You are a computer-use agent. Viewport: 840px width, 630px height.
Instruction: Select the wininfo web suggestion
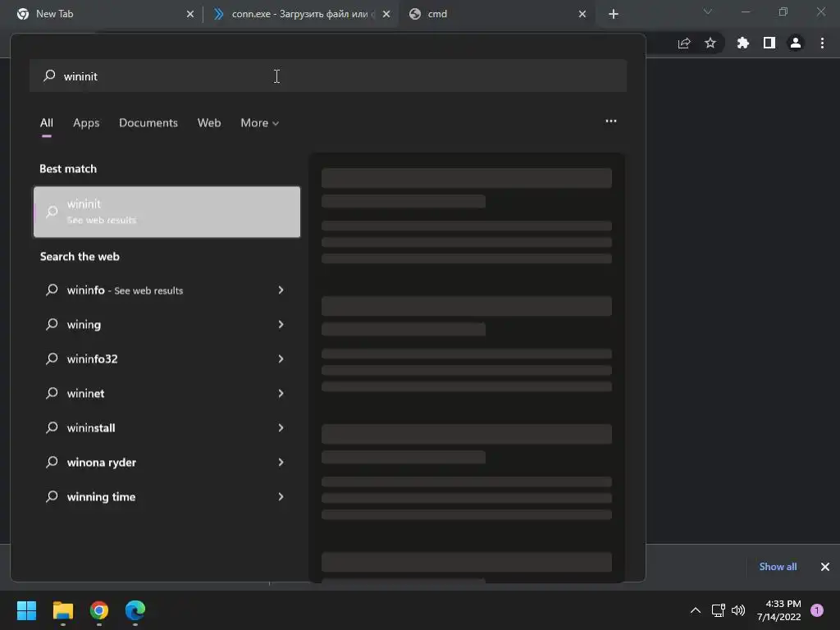pyautogui.click(x=167, y=290)
